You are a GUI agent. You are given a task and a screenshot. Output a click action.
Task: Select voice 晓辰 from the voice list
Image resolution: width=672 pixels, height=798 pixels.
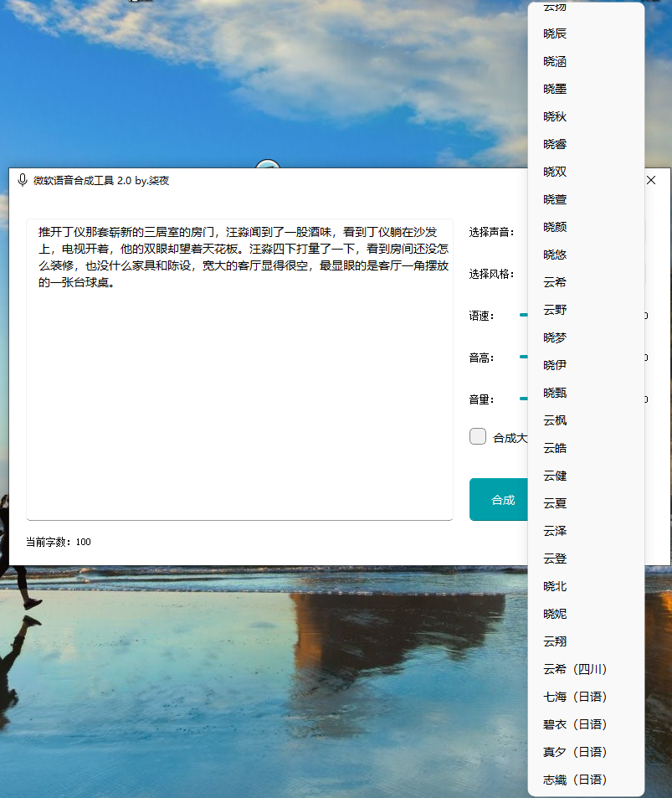(553, 33)
